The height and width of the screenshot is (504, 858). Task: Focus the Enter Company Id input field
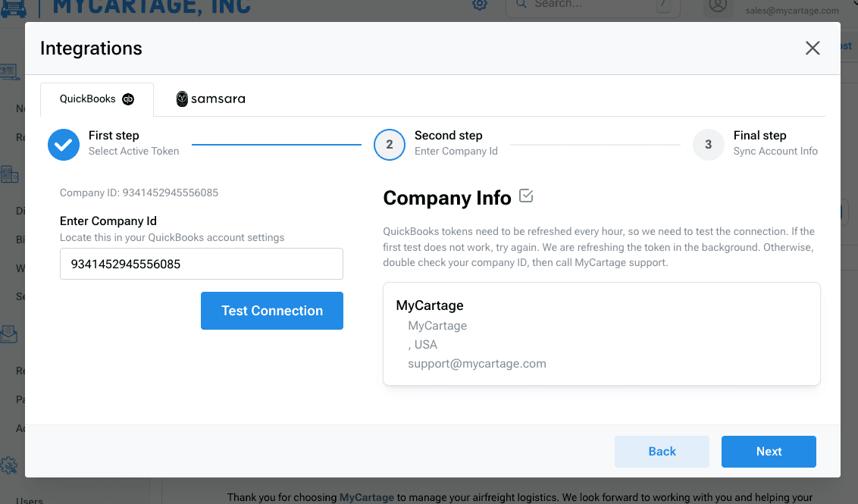click(x=202, y=264)
